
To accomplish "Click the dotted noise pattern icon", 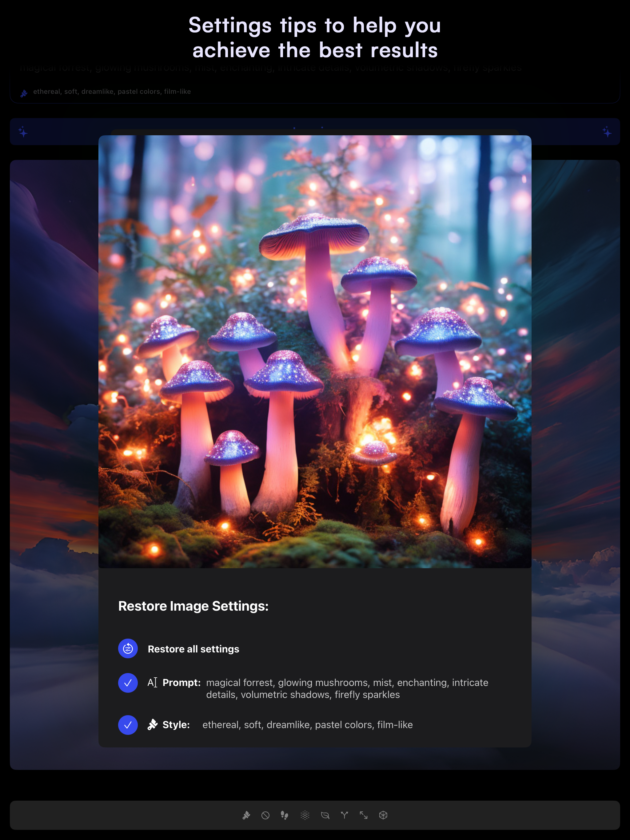I will click(x=305, y=815).
